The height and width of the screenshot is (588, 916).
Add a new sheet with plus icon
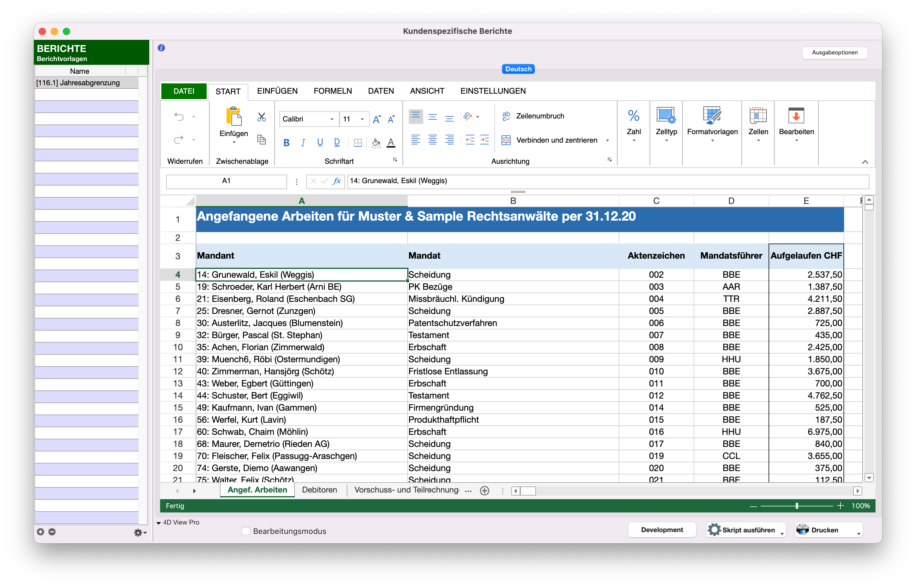point(484,491)
